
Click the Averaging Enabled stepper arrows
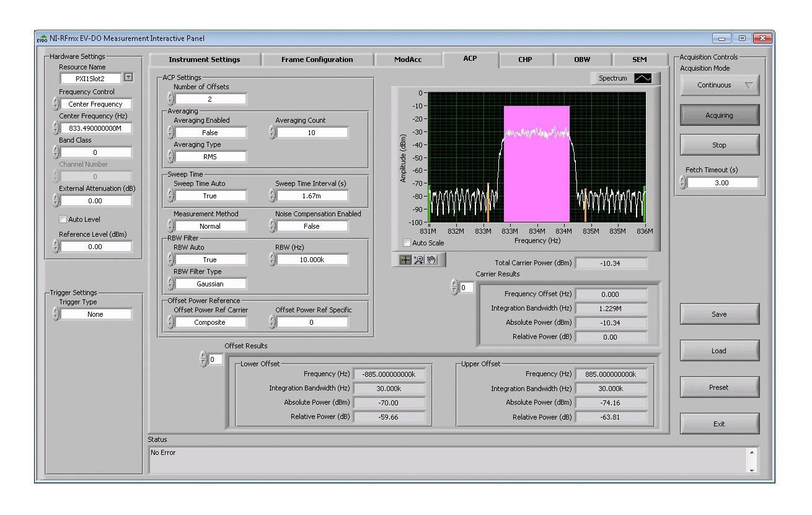click(171, 132)
